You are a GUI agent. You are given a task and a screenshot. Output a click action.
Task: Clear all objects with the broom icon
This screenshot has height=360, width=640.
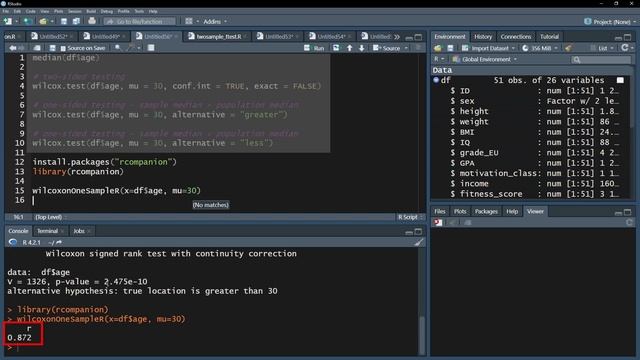tap(568, 48)
